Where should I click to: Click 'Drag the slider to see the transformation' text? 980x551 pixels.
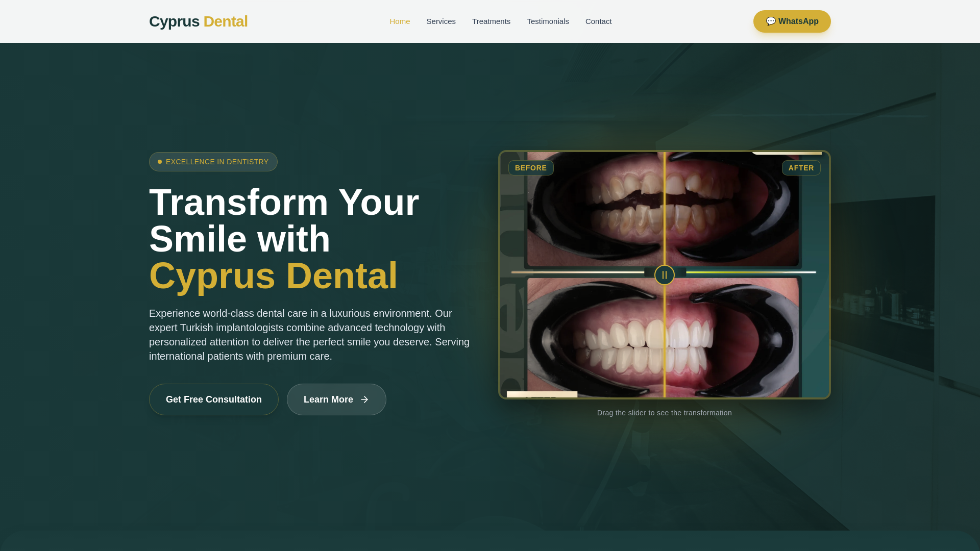tap(665, 413)
